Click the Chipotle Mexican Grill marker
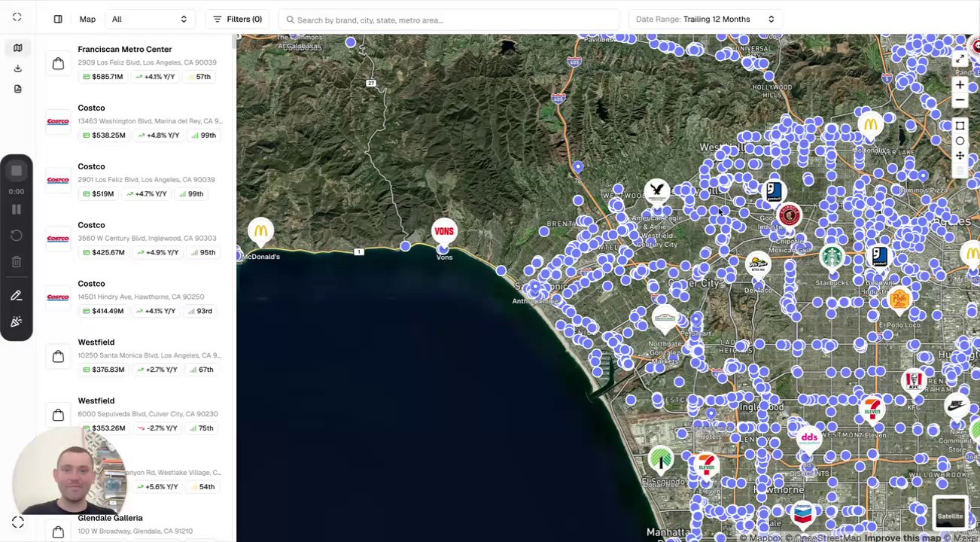980x542 pixels. 789,216
